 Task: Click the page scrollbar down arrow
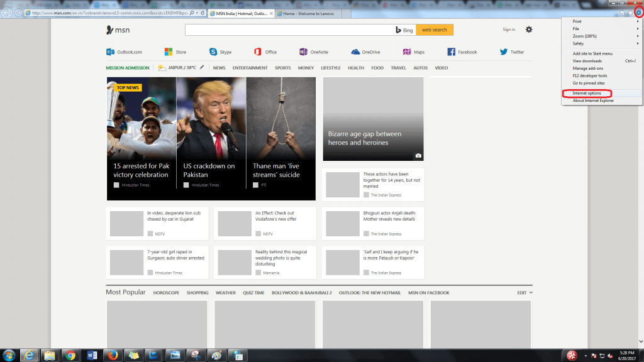pyautogui.click(x=641, y=341)
